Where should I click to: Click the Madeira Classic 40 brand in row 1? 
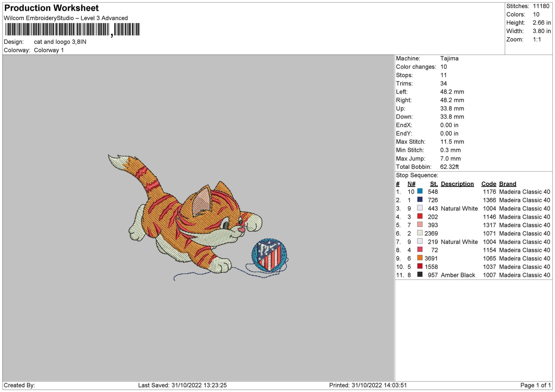[x=525, y=192]
